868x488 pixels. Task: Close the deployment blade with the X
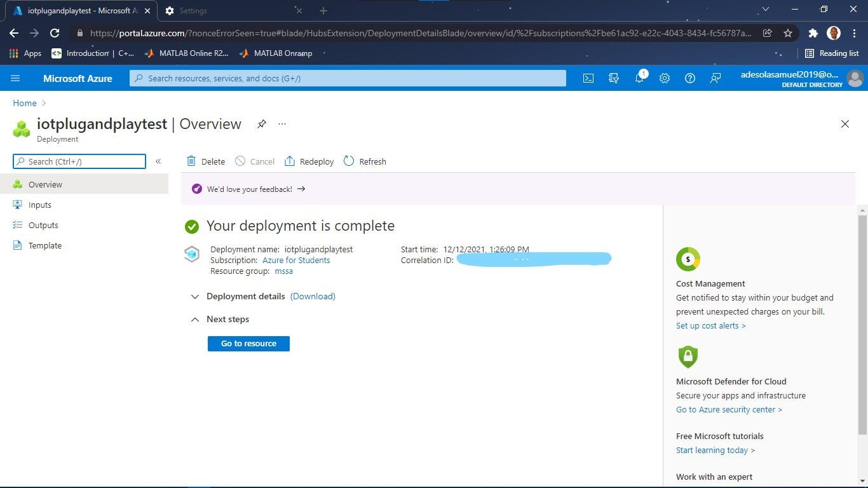(x=845, y=124)
